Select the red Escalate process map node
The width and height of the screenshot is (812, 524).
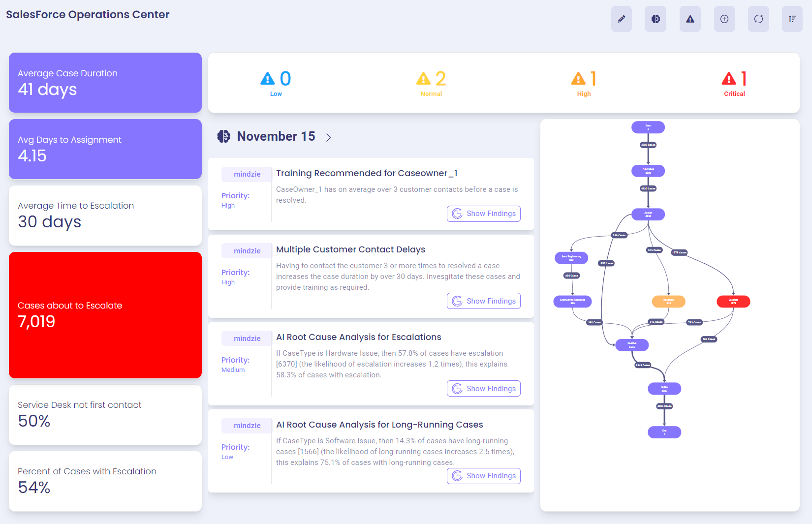click(733, 302)
